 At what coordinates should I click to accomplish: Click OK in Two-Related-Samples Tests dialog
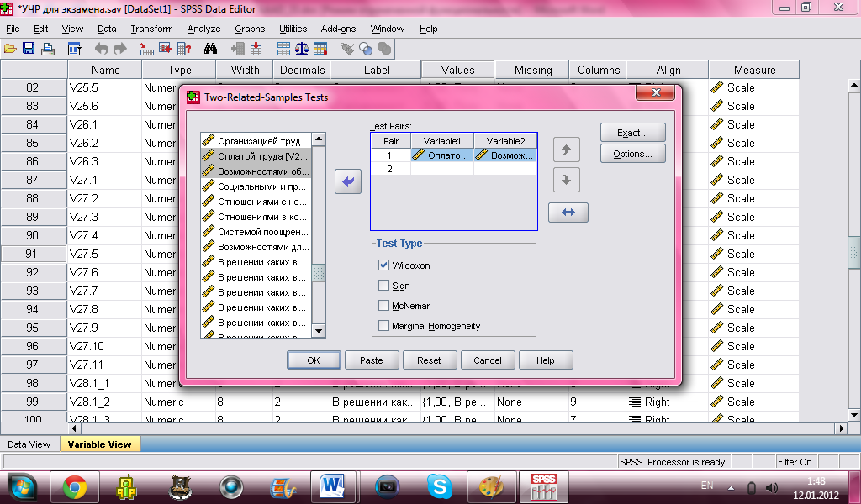coord(314,360)
